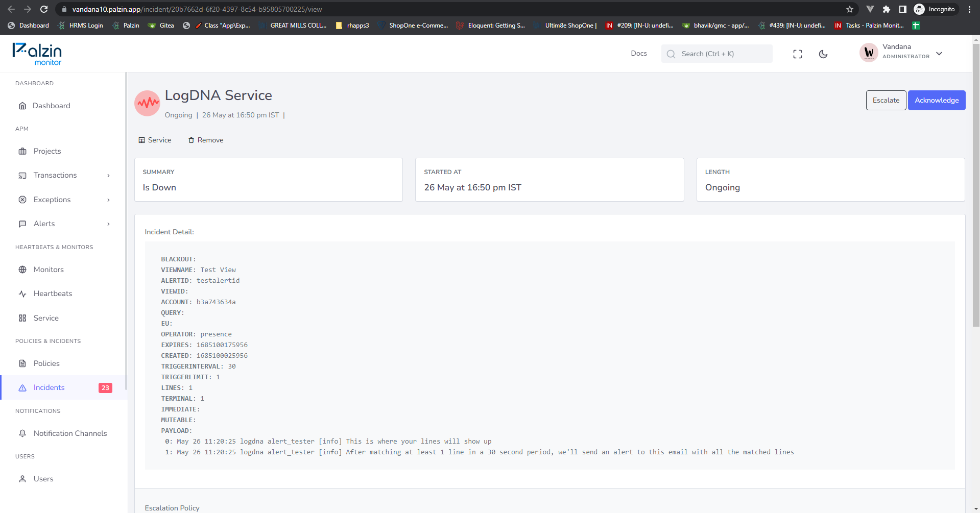Toggle fullscreen view icon

tap(798, 54)
